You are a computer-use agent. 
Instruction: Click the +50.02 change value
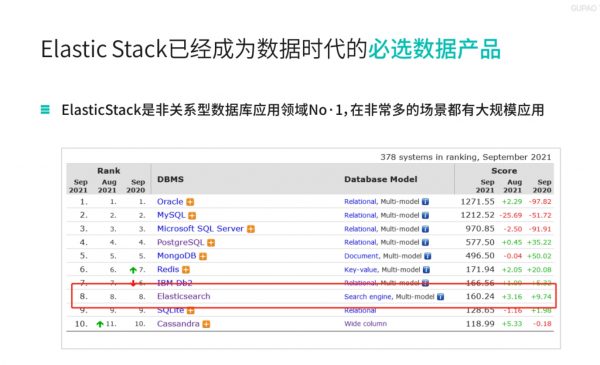[539, 256]
